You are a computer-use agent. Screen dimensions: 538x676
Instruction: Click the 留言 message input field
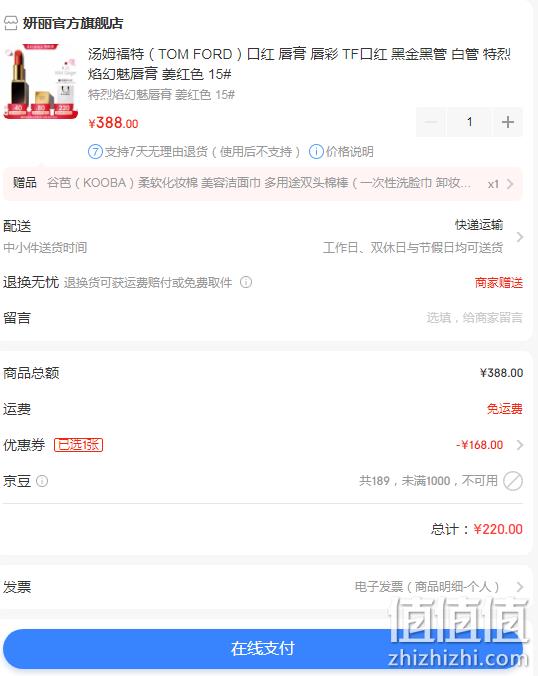pyautogui.click(x=474, y=318)
